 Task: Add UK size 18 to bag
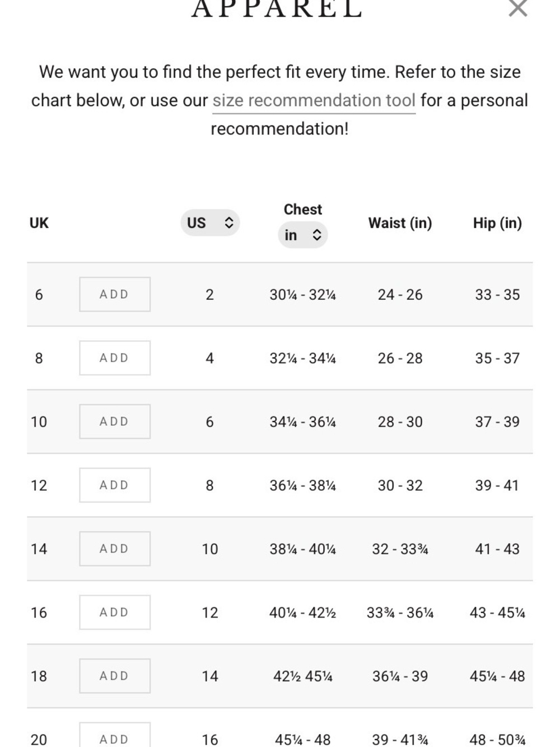click(x=115, y=676)
